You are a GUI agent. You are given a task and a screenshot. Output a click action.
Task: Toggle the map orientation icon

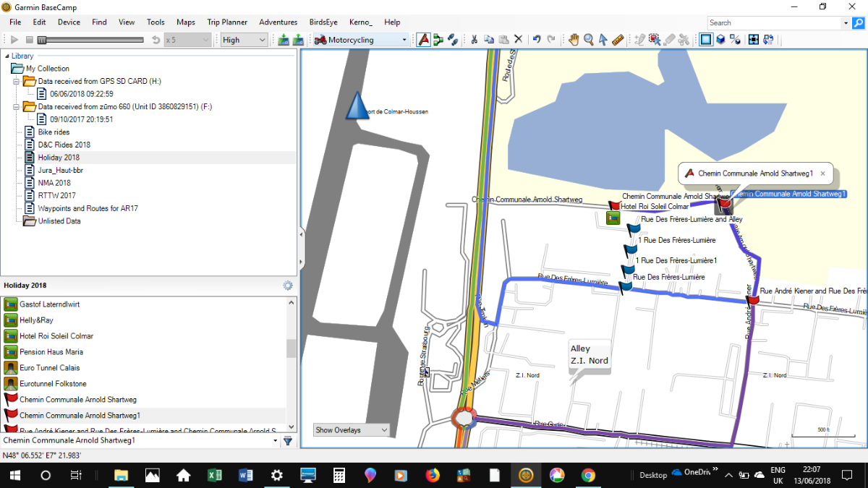point(736,40)
